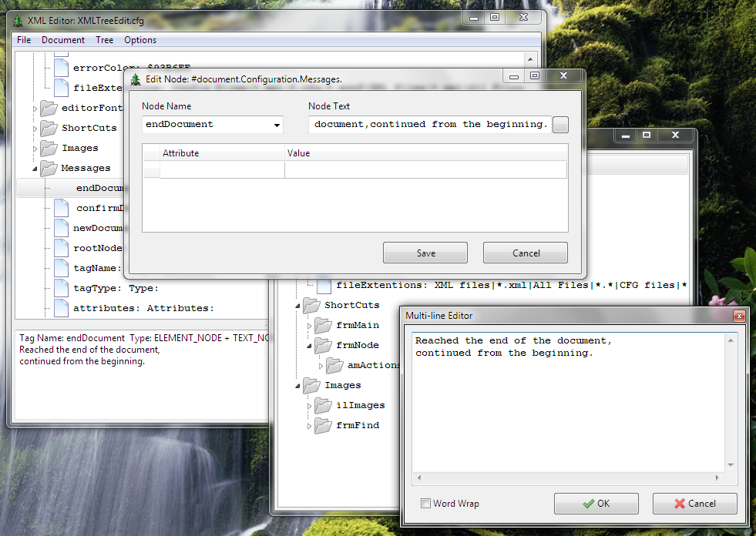Click Save in Edit Node dialog

pyautogui.click(x=425, y=253)
